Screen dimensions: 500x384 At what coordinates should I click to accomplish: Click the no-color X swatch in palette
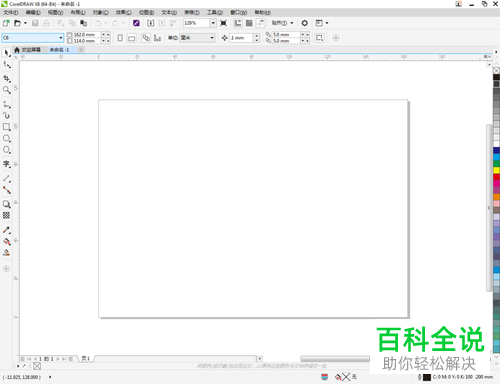click(x=496, y=71)
